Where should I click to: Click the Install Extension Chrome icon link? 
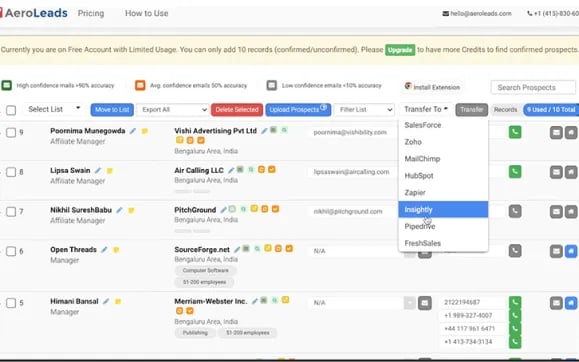(x=432, y=87)
